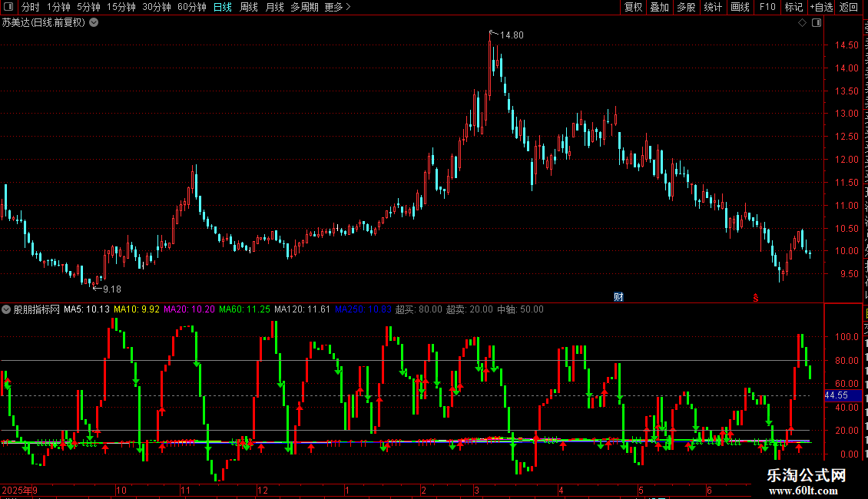Click the red S marker on chart
868x499 pixels.
tap(756, 298)
